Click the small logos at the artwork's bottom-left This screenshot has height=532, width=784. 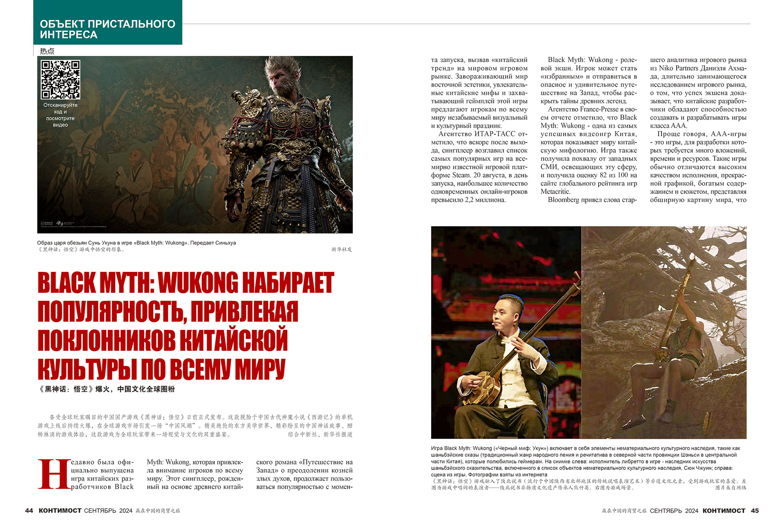coord(57,224)
